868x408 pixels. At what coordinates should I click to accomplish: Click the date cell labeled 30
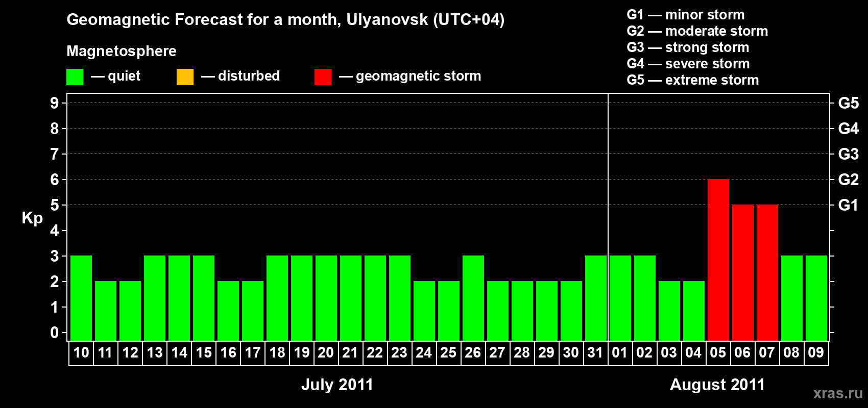coord(571,353)
